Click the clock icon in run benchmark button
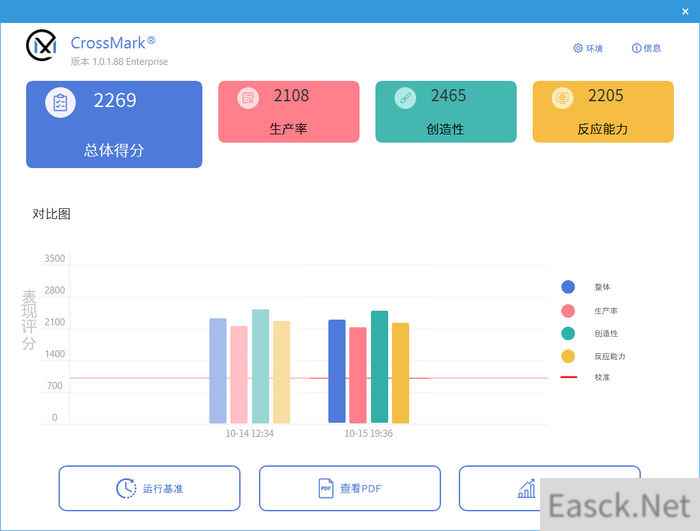Viewport: 700px width, 531px height. [x=126, y=488]
